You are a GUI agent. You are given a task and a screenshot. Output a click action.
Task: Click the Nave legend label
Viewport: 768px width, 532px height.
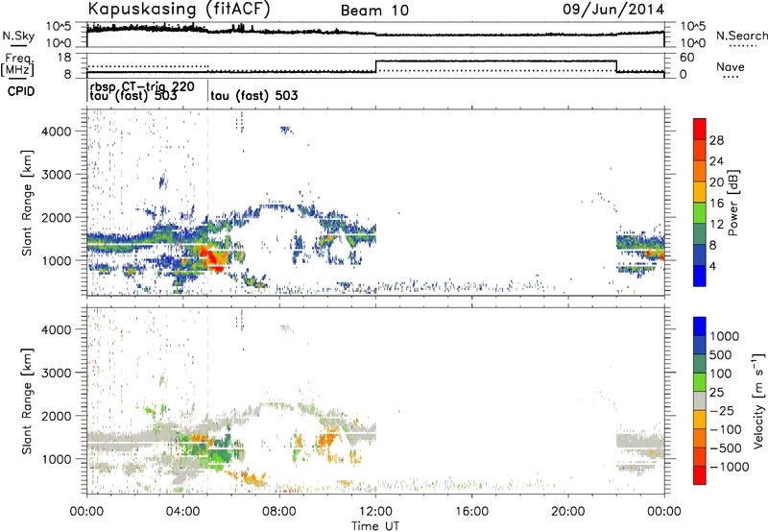tap(731, 66)
